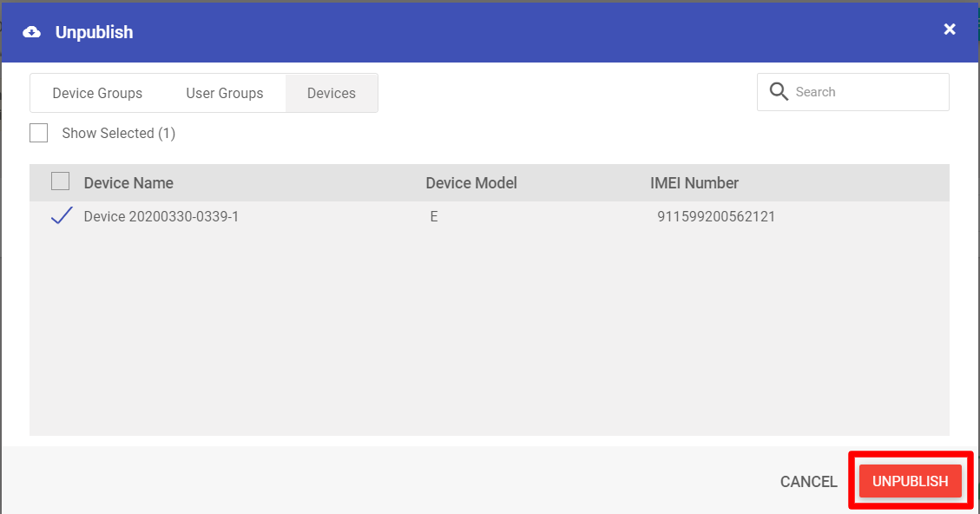Click the Device Model column header
The height and width of the screenshot is (514, 980).
[471, 182]
